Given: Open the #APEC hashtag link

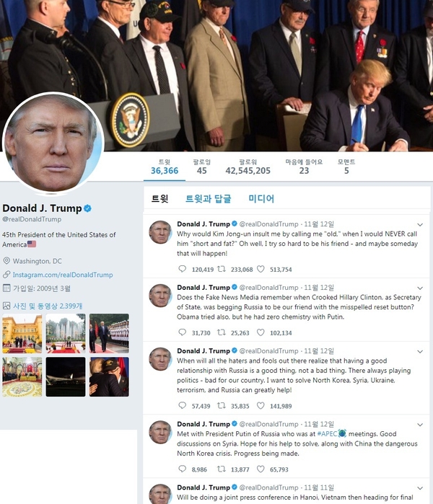Looking at the screenshot, I should (327, 433).
